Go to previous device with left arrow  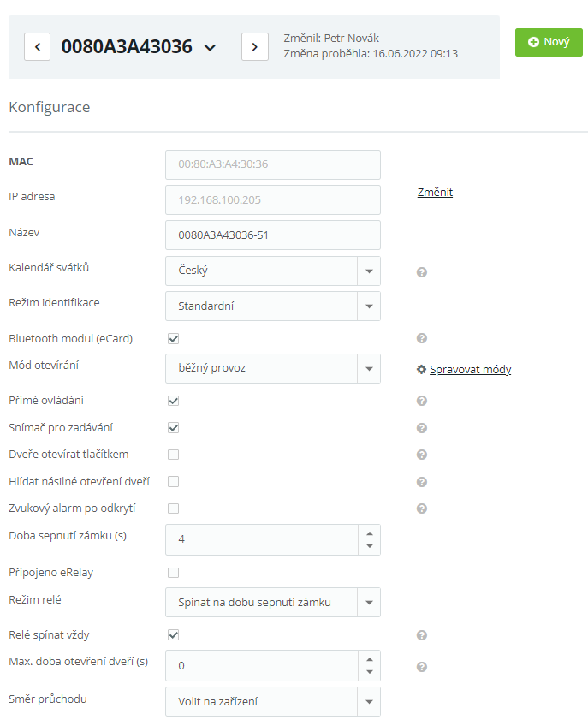38,46
